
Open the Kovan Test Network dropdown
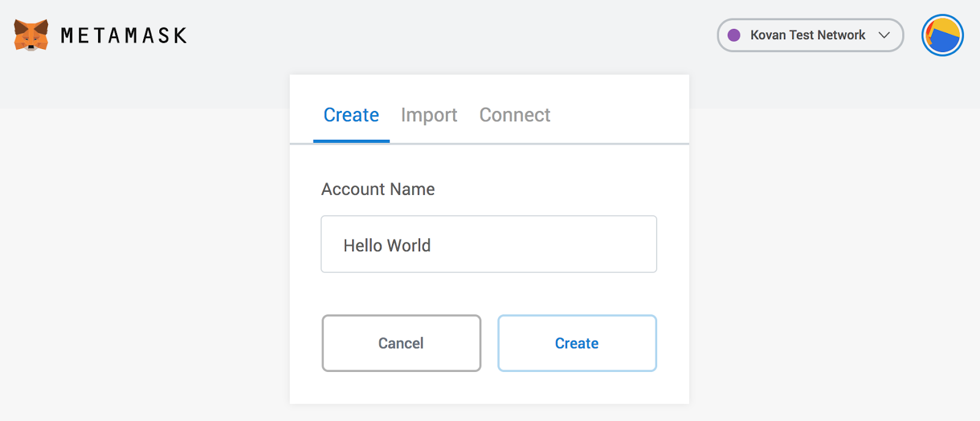810,36
